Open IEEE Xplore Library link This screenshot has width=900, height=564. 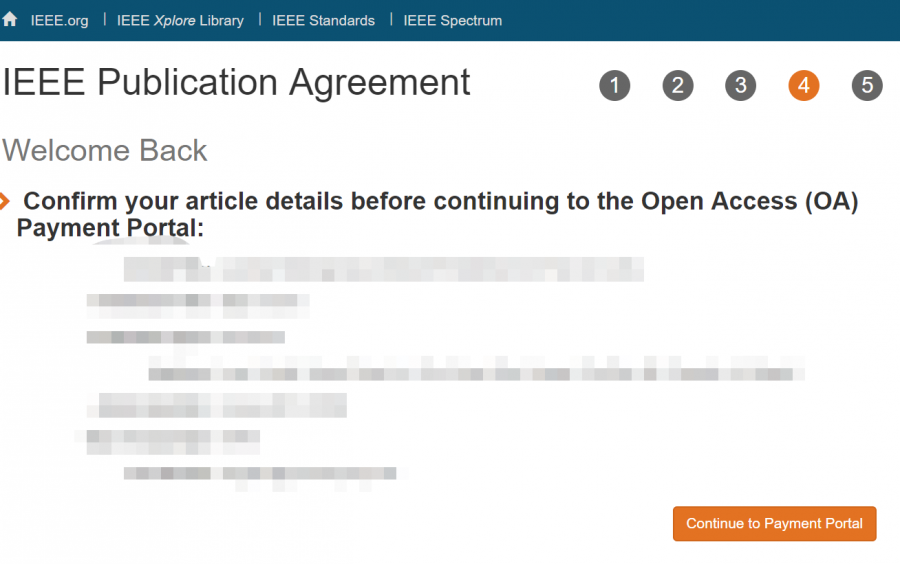180,21
